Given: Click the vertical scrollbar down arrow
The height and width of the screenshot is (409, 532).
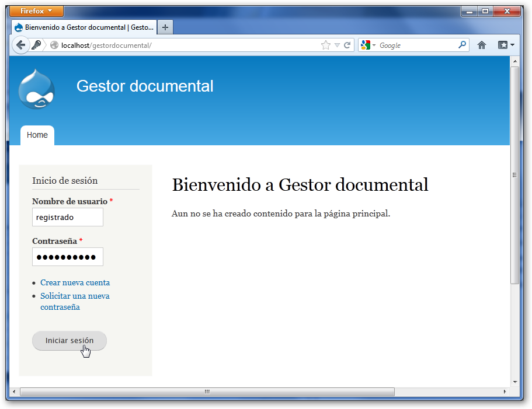Looking at the screenshot, I should point(514,382).
